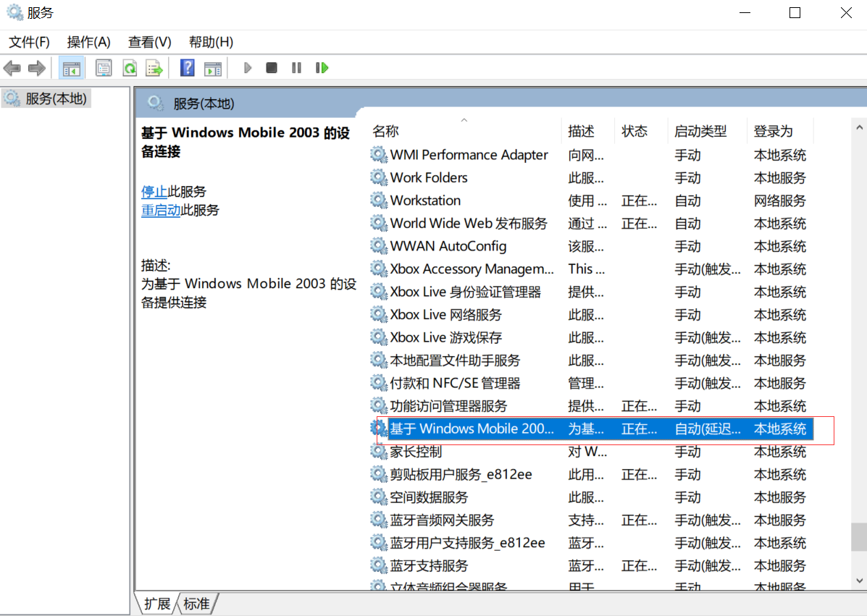Pause the service via pause toolbar icon
Image resolution: width=867 pixels, height=616 pixels.
(296, 67)
